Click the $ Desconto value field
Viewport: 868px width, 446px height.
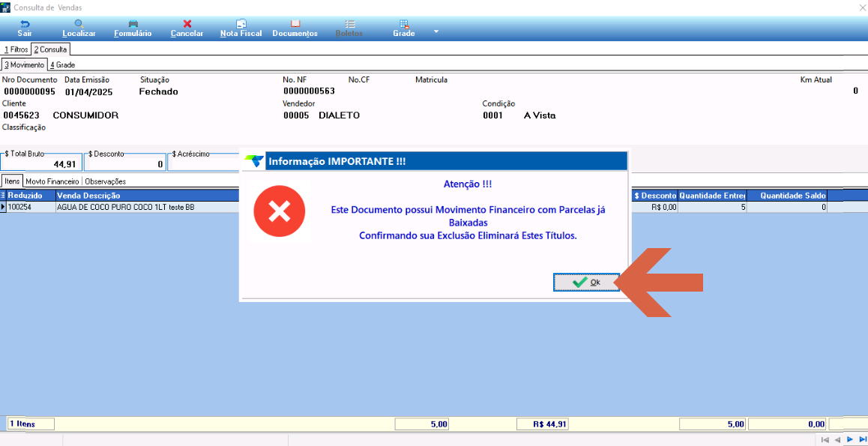click(125, 163)
